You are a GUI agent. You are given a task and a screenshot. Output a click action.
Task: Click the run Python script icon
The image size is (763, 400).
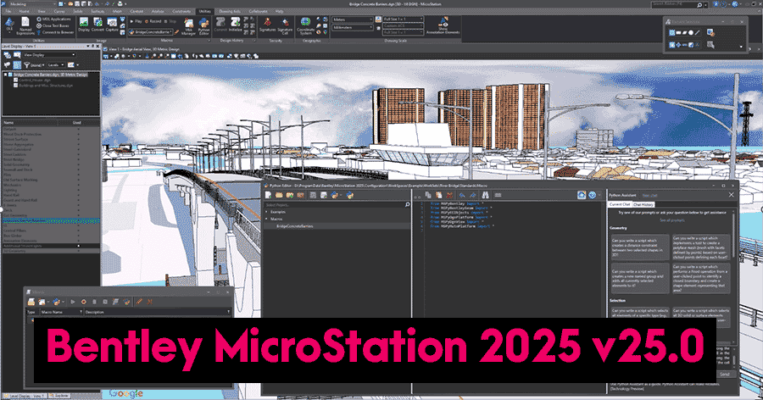[x=350, y=195]
